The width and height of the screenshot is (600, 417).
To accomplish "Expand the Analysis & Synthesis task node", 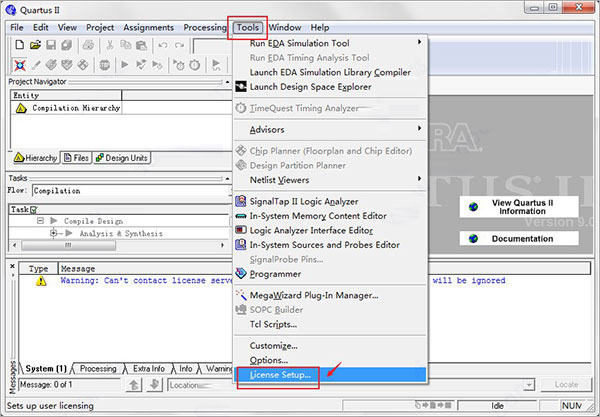I will (54, 233).
